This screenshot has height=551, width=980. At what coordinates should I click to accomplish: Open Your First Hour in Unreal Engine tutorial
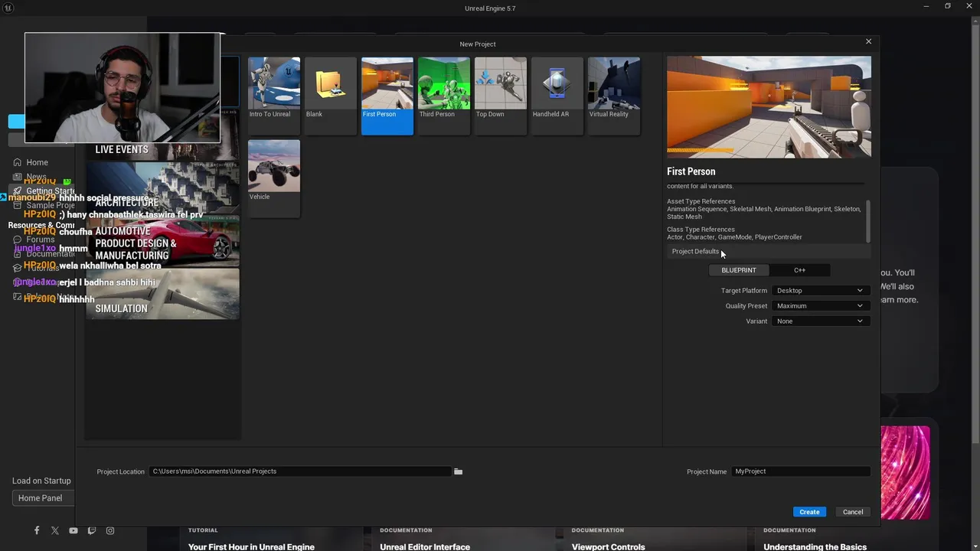click(x=251, y=546)
